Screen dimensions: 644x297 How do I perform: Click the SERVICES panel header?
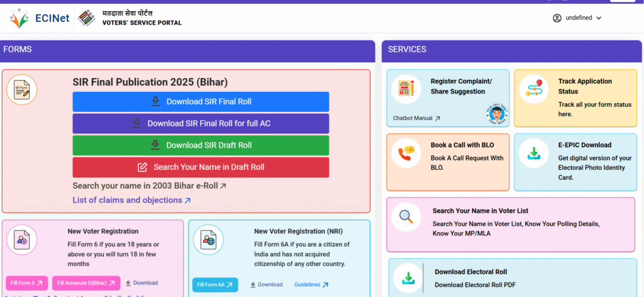[x=512, y=51]
